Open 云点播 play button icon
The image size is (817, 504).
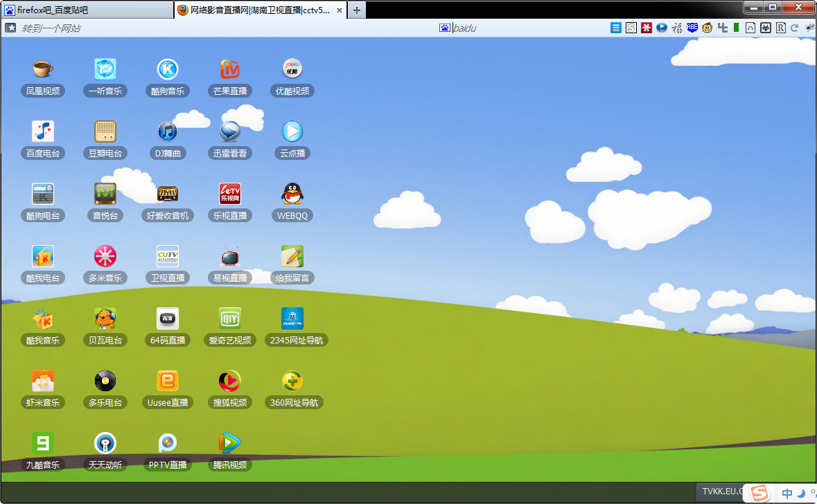(x=292, y=132)
